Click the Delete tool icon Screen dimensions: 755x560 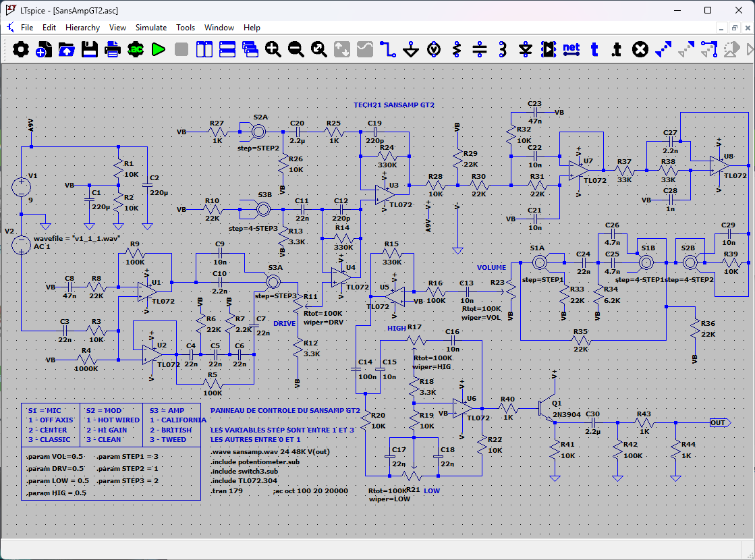(640, 49)
